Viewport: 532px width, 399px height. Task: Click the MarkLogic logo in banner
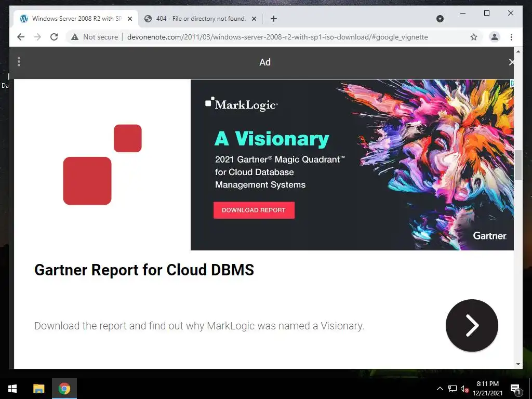pos(242,104)
